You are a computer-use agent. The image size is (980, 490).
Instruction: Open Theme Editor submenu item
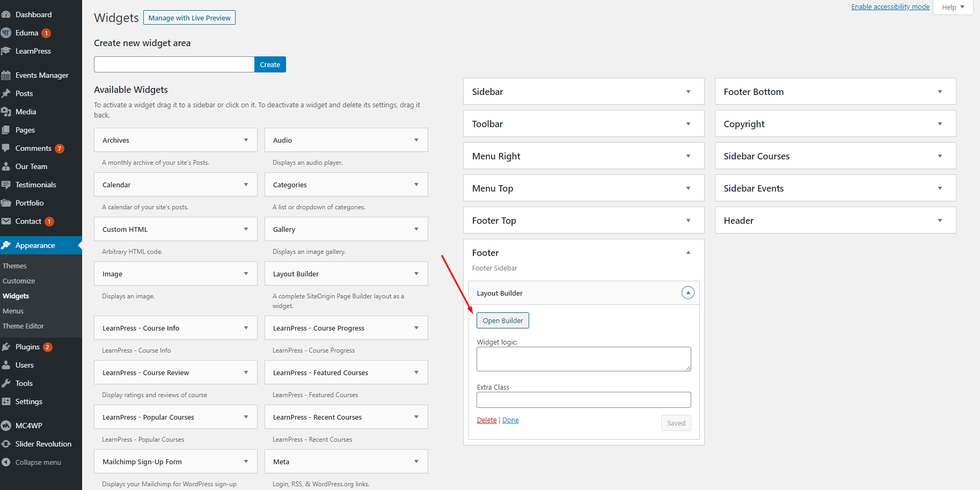point(23,326)
